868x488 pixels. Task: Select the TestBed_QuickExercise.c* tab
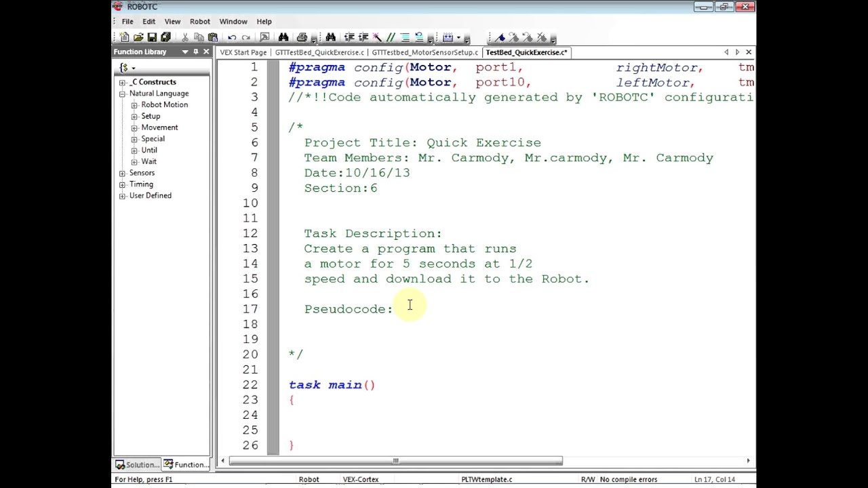tap(527, 52)
